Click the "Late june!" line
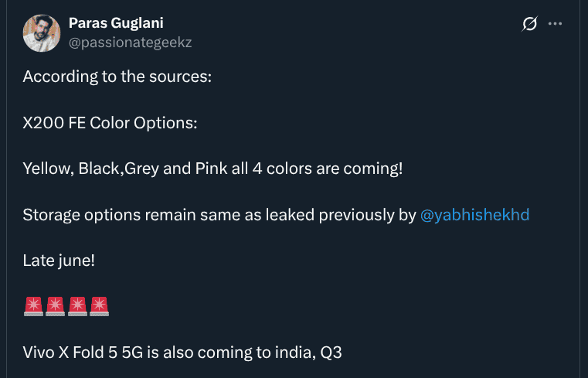The height and width of the screenshot is (378, 588). click(59, 261)
